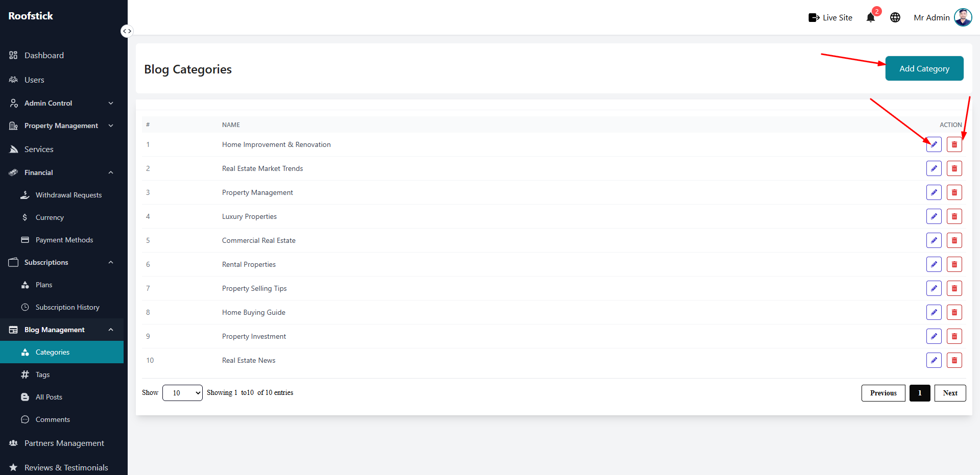Image resolution: width=980 pixels, height=475 pixels.
Task: Edit the Home Improvement & Renovation category
Action: pos(934,144)
